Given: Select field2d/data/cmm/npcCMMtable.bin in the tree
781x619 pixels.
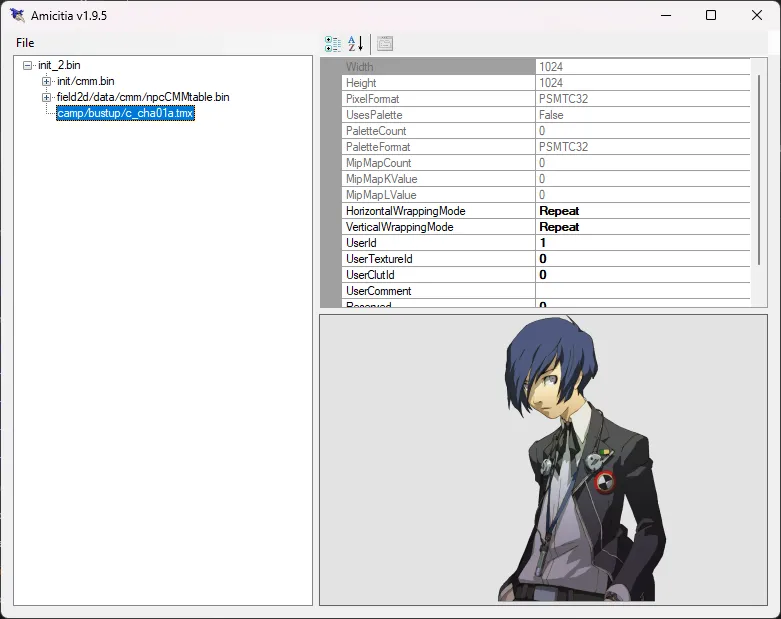Looking at the screenshot, I should (143, 97).
